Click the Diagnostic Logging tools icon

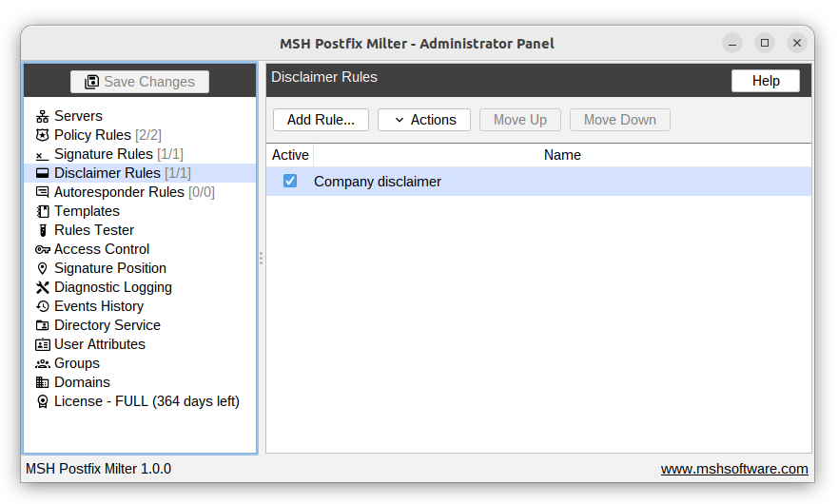click(42, 287)
